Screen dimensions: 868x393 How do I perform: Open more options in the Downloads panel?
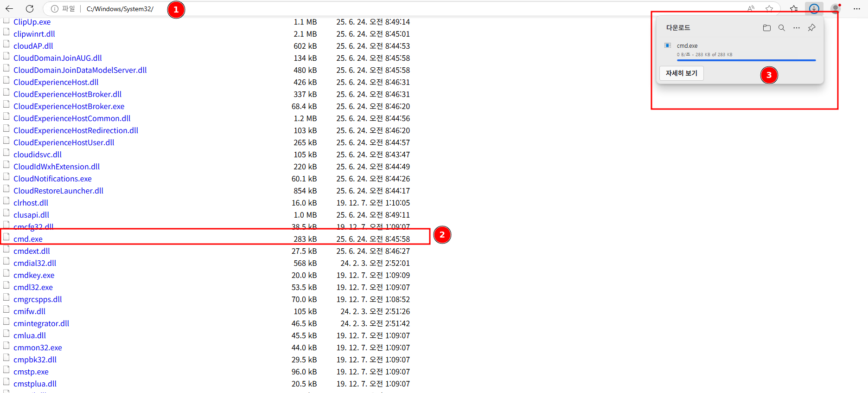click(797, 28)
